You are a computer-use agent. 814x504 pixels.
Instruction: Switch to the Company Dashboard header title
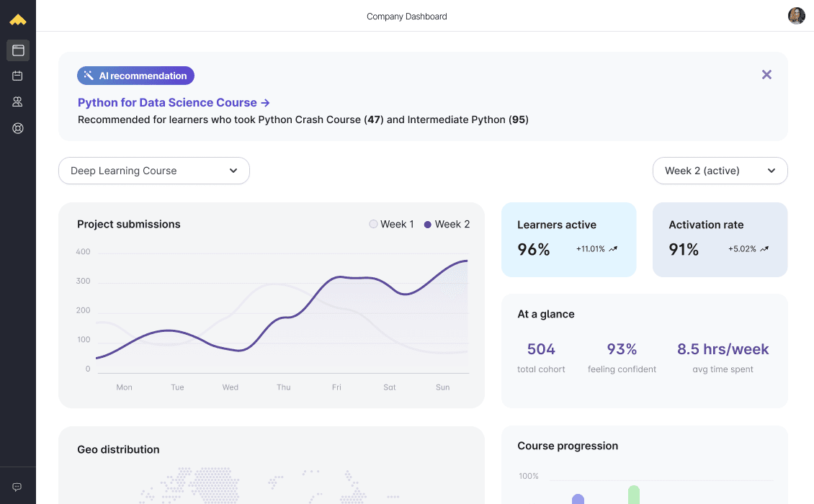[406, 16]
